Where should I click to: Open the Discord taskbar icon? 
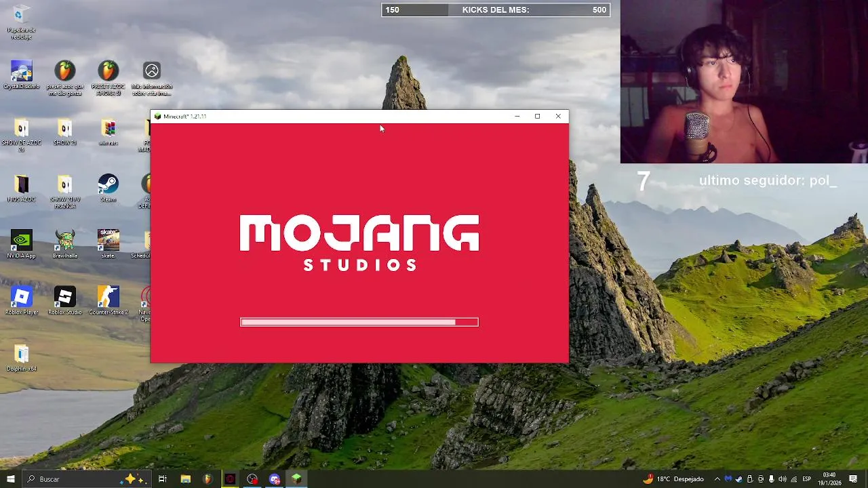tap(275, 479)
